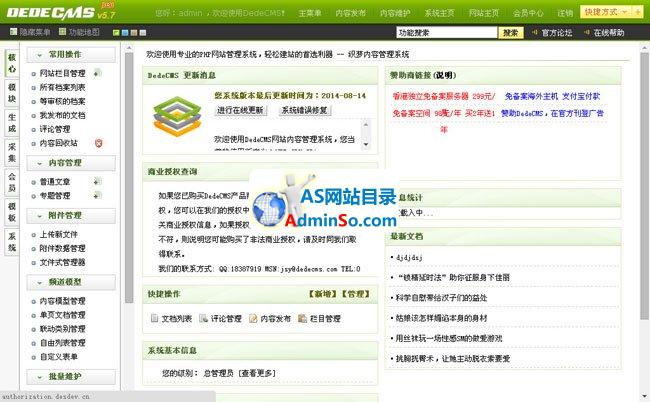
Task: Open 主菜单 in top navigation
Action: pyautogui.click(x=310, y=13)
